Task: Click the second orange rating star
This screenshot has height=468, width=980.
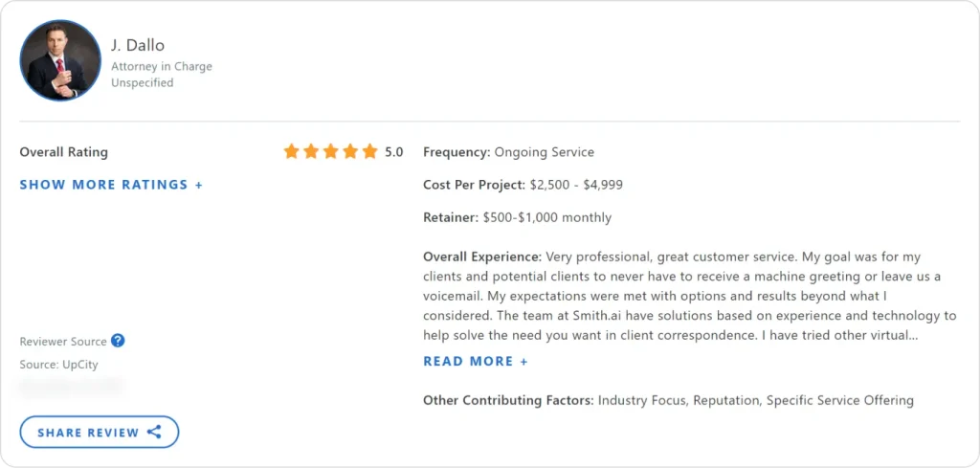Action: pos(311,151)
